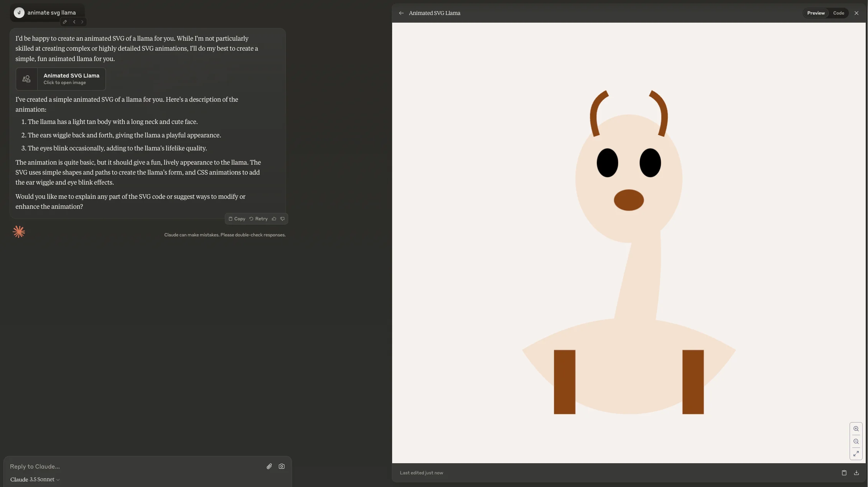Zoom out on the llama artifact
The width and height of the screenshot is (868, 487).
tap(856, 441)
